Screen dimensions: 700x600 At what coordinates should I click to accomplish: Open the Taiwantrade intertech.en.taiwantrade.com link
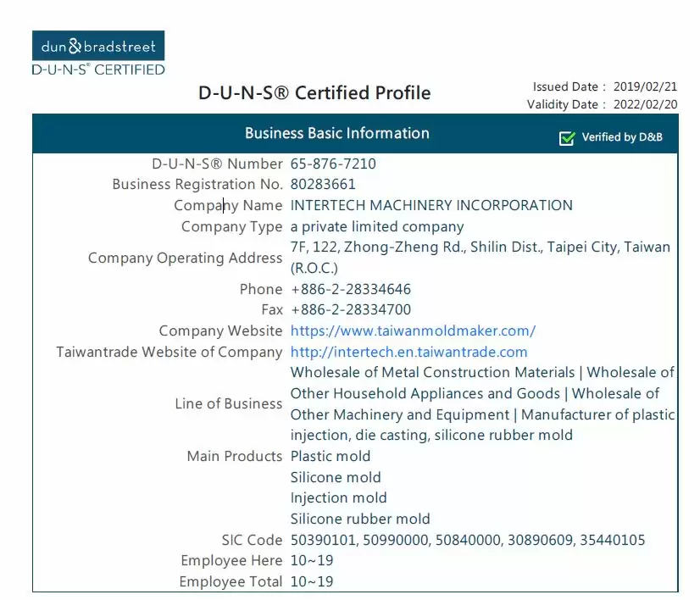(x=409, y=352)
